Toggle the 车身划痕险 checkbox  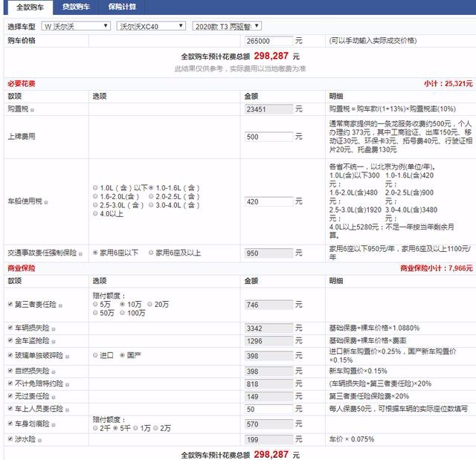(x=10, y=424)
